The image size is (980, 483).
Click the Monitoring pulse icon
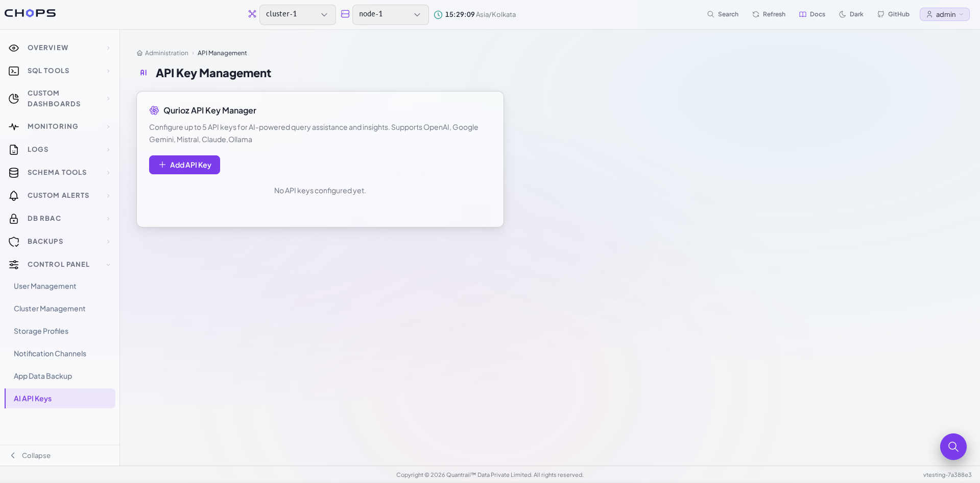point(14,127)
